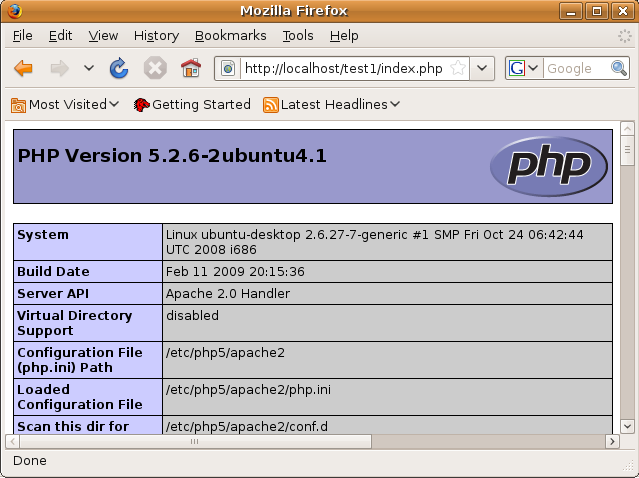This screenshot has width=639, height=478.
Task: Open the home page via house icon
Action: pos(191,68)
